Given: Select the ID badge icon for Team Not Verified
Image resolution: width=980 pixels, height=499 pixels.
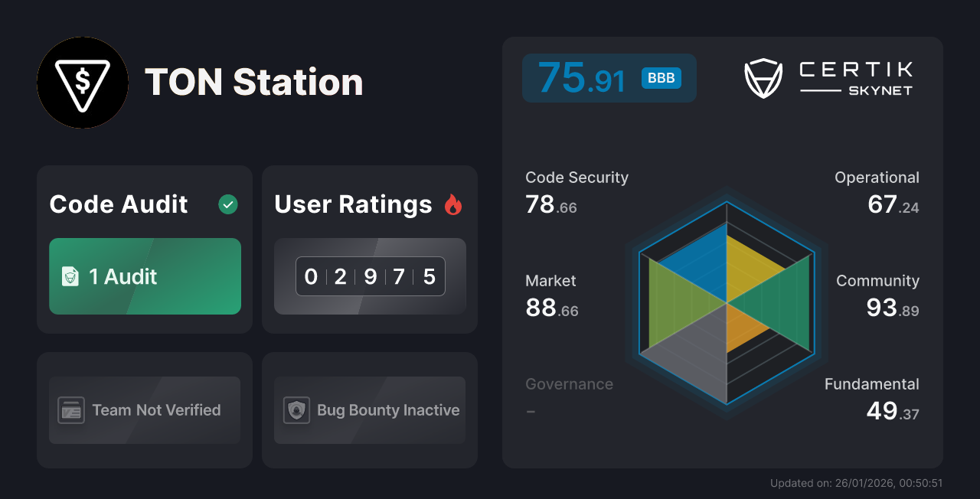Looking at the screenshot, I should [71, 410].
